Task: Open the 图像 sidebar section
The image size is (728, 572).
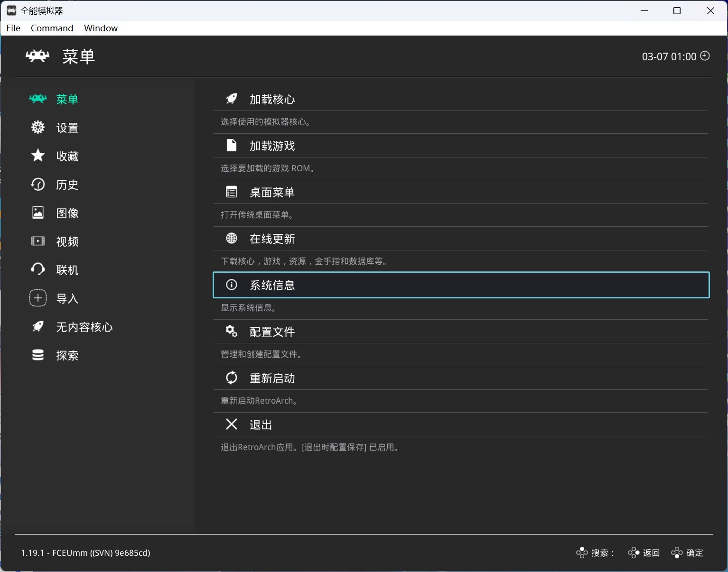Action: [x=67, y=213]
